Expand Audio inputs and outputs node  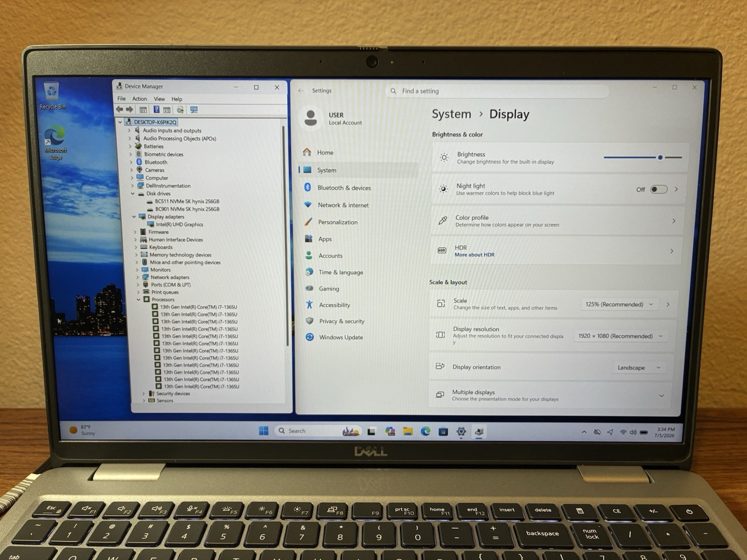130,131
